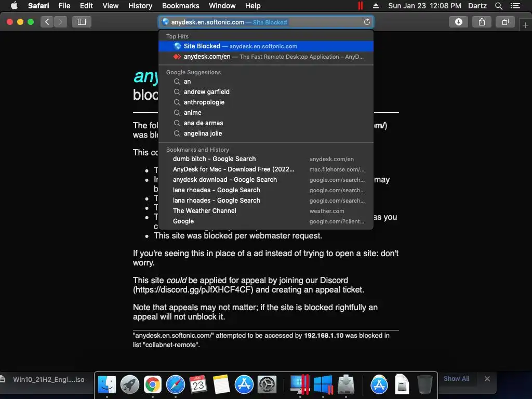
Task: Open System Preferences gear in the Dock
Action: [267, 385]
